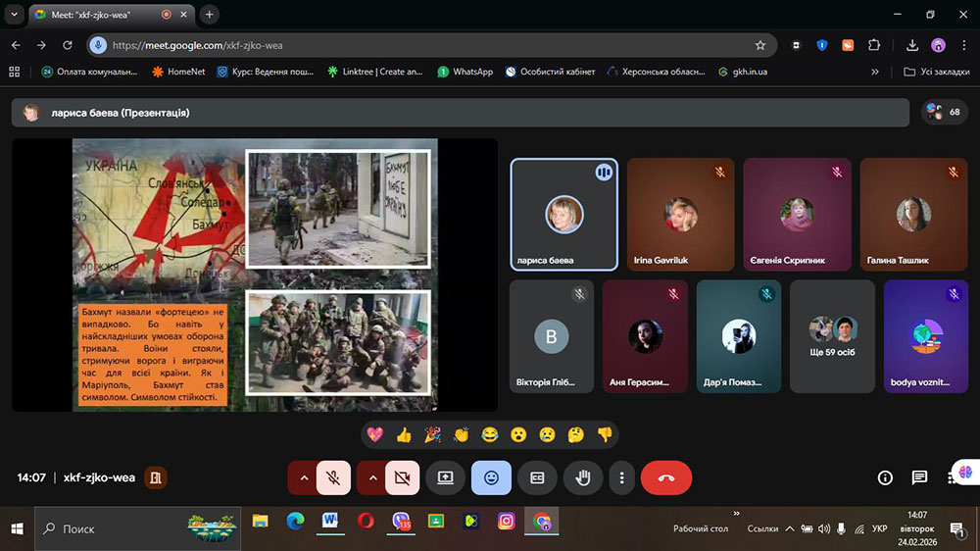This screenshot has width=980, height=551.
Task: Open more options three-dot menu
Action: [622, 477]
